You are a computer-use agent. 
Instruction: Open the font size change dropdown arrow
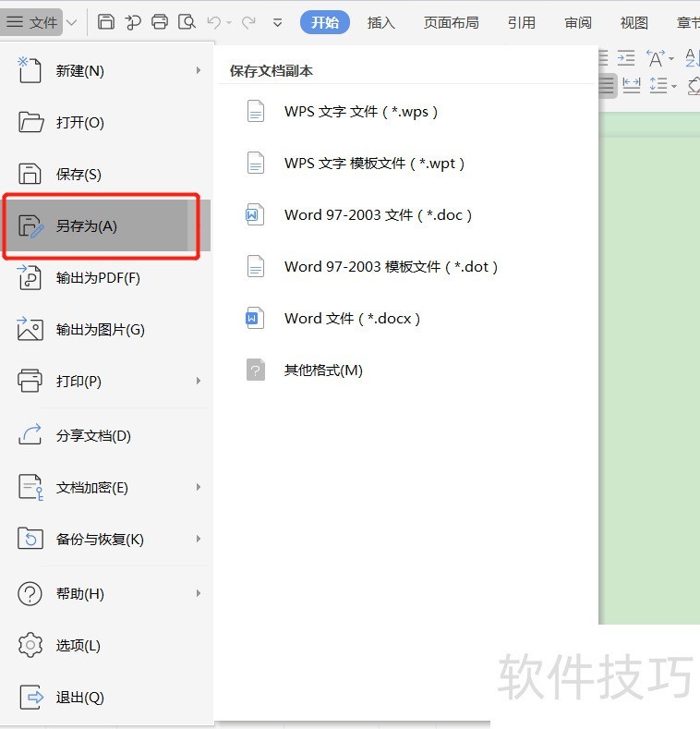click(671, 58)
